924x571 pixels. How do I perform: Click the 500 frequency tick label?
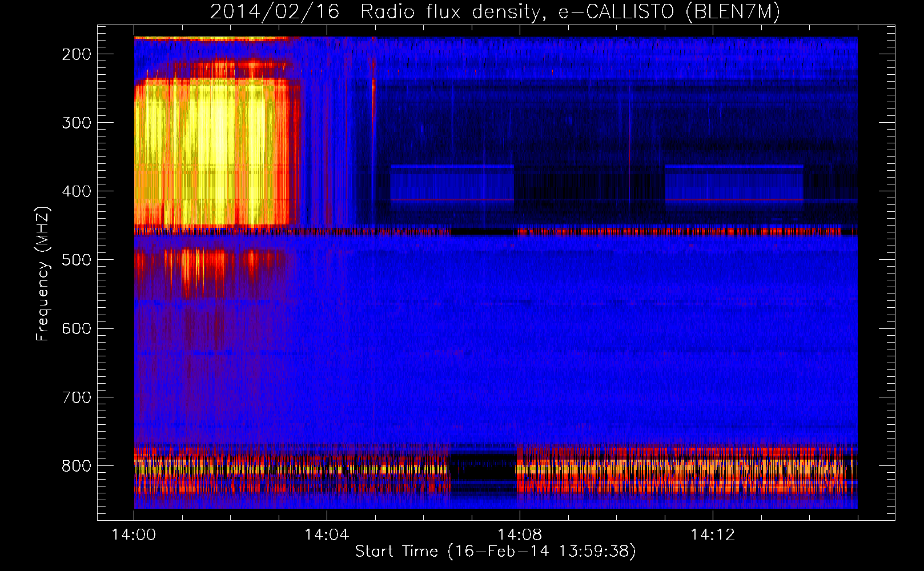point(77,260)
